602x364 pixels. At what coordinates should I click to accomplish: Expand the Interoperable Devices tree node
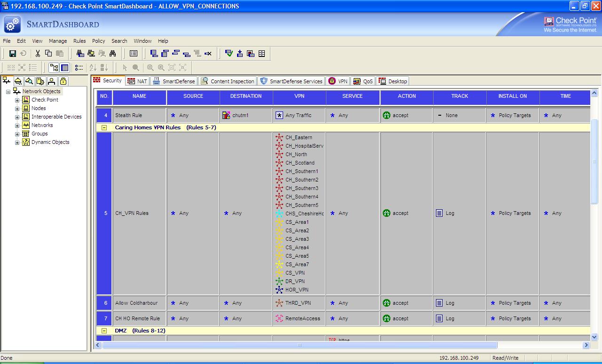click(17, 117)
